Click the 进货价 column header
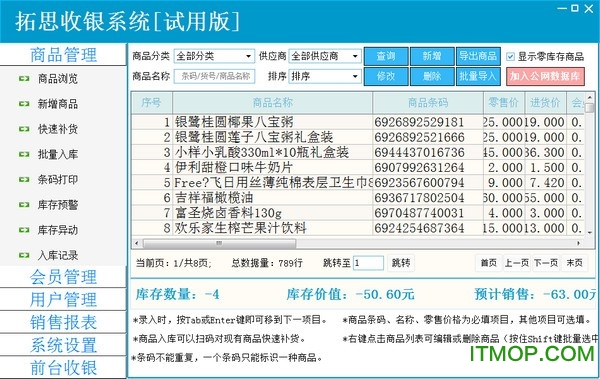Image resolution: width=600 pixels, height=379 pixels. coord(545,103)
